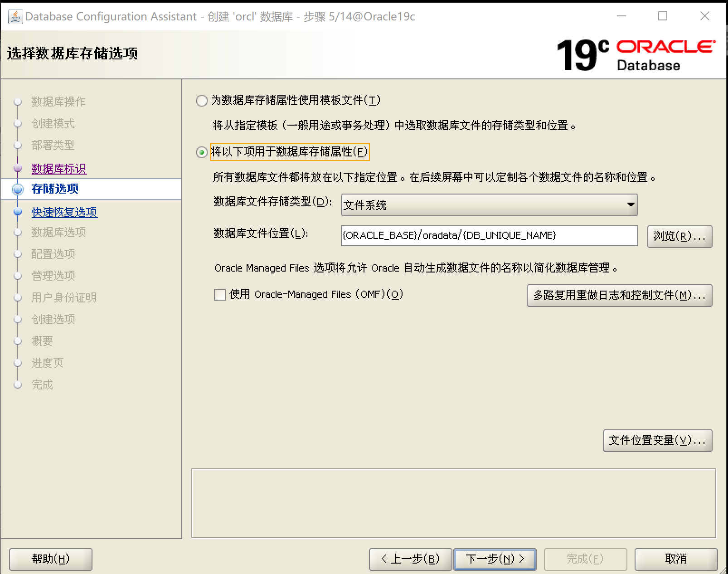Click 创建选项 step in sidebar

coord(53,319)
